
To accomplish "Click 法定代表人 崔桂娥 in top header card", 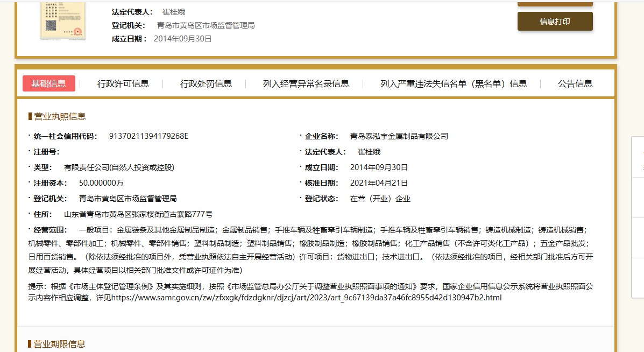I will 174,12.
